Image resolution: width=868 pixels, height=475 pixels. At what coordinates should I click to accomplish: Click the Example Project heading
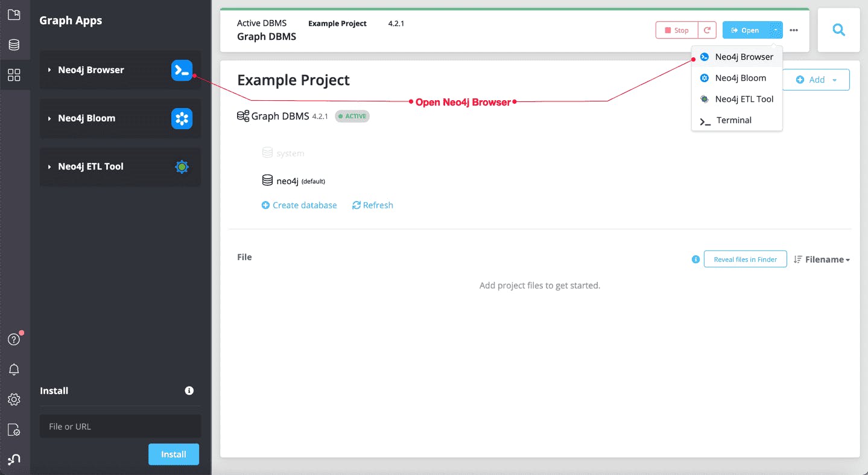pos(293,80)
